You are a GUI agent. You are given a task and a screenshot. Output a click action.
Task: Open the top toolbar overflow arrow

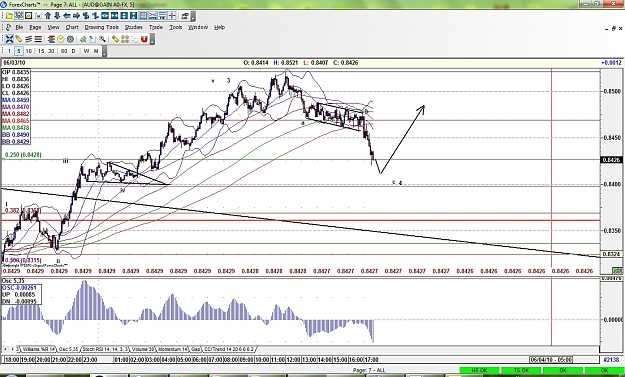click(193, 17)
